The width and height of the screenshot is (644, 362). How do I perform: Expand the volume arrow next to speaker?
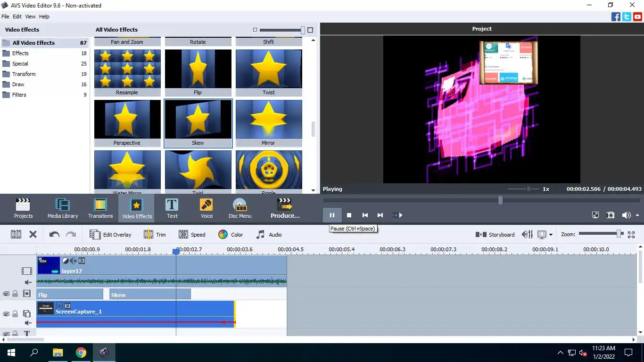coord(637,215)
